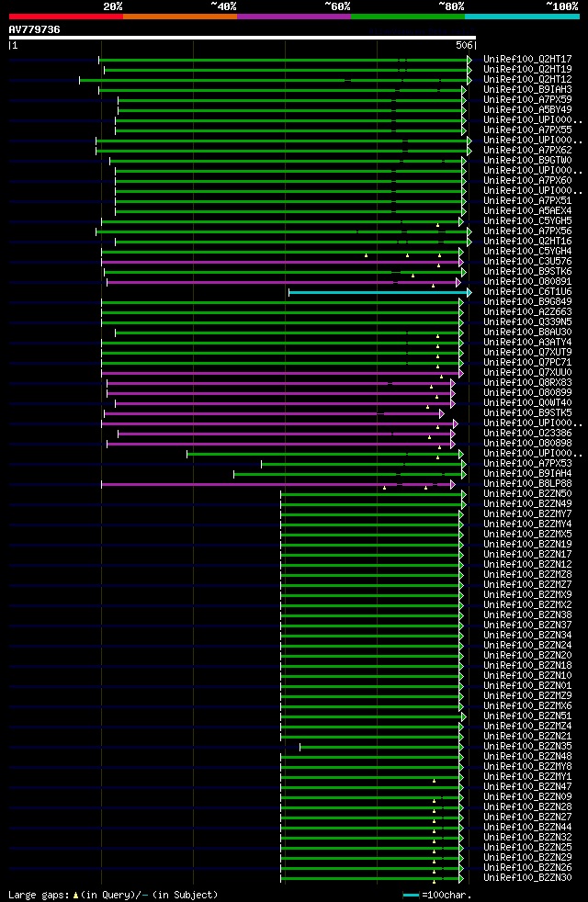Open hit UniRef100_Q2HT16
This screenshot has height=902, width=588.
[527, 241]
